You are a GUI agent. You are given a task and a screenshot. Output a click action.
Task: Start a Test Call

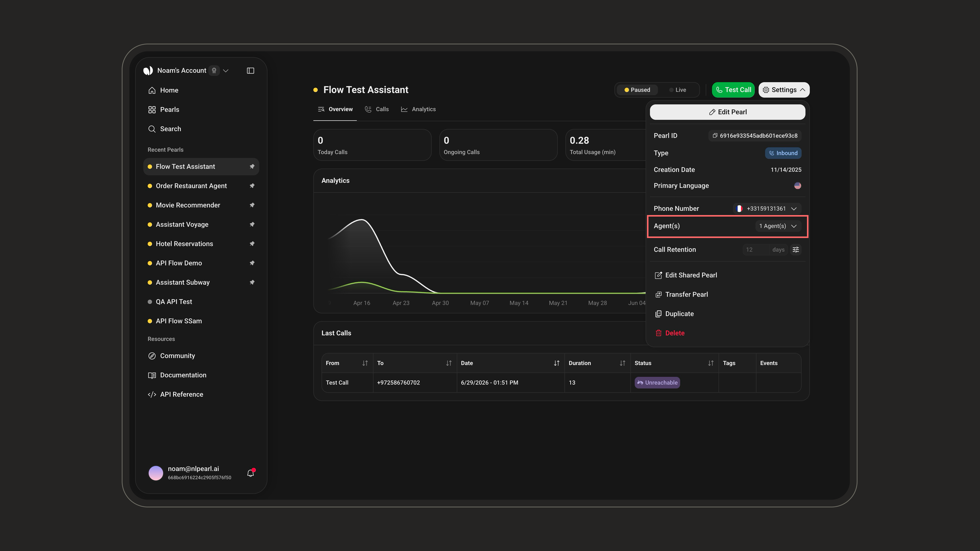pos(733,90)
